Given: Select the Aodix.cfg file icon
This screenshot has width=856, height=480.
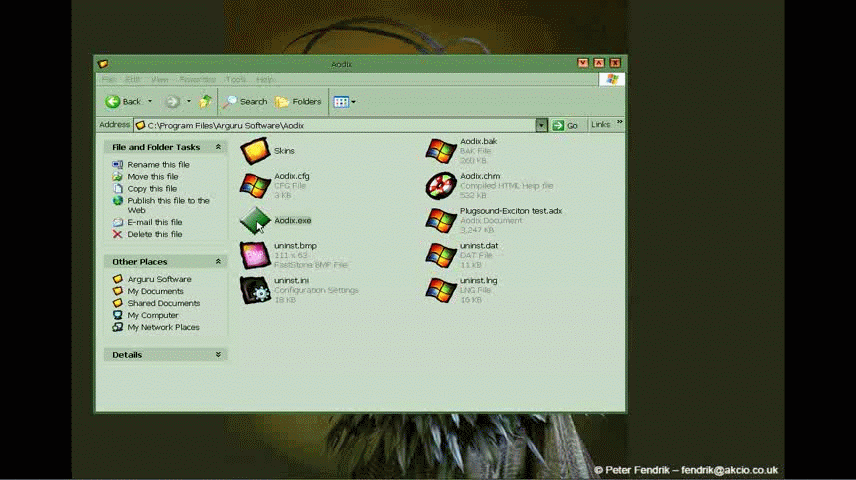Looking at the screenshot, I should point(255,186).
